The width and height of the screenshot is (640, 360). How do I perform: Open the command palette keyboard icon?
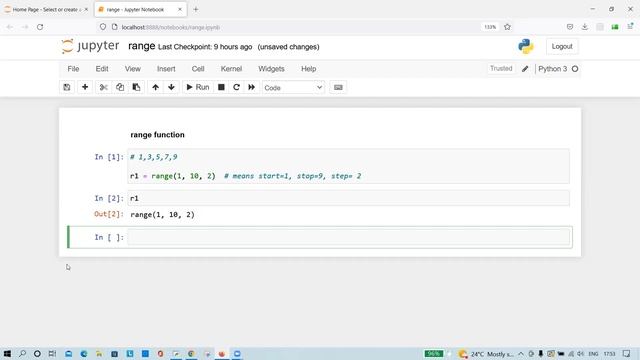pyautogui.click(x=338, y=87)
